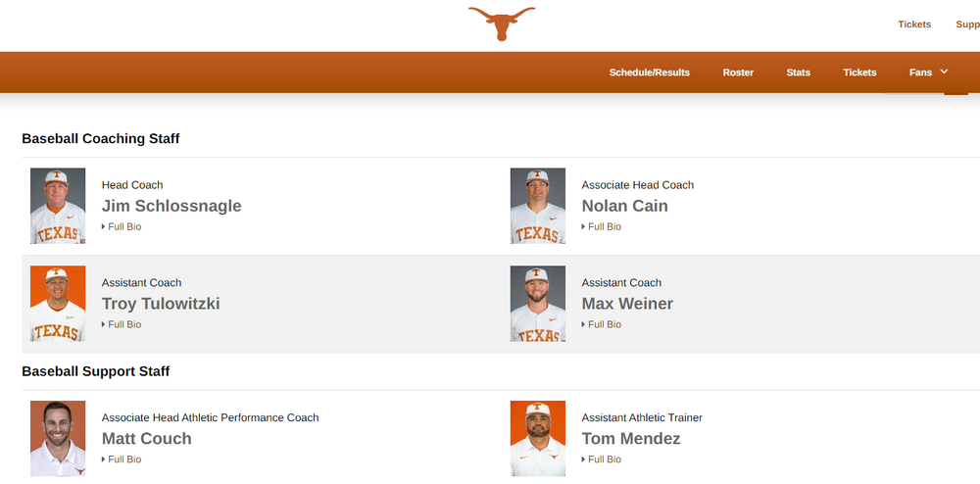Click the Texas Longhorns logo

pyautogui.click(x=502, y=24)
